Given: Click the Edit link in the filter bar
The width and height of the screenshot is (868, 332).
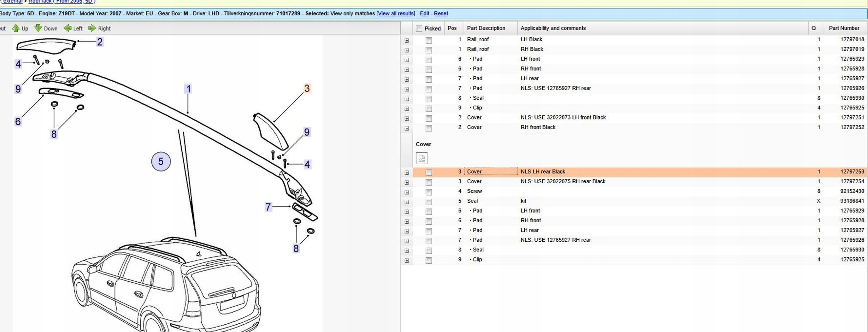Looking at the screenshot, I should click(x=424, y=14).
